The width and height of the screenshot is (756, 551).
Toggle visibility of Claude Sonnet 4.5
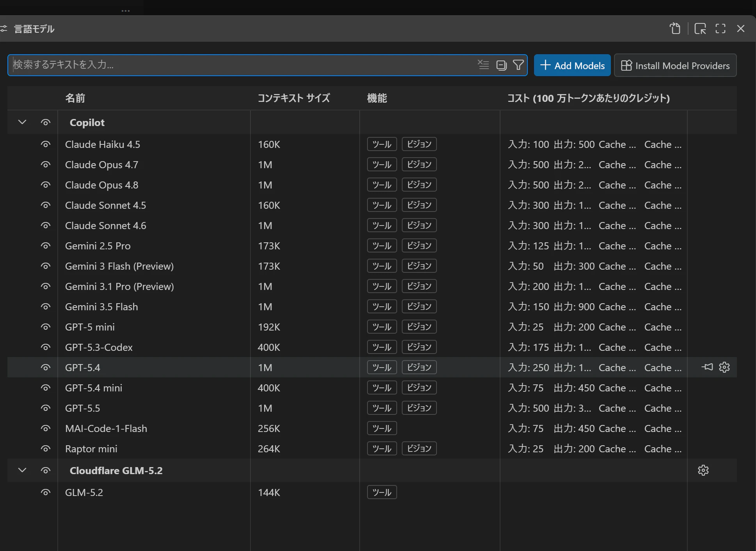point(46,205)
